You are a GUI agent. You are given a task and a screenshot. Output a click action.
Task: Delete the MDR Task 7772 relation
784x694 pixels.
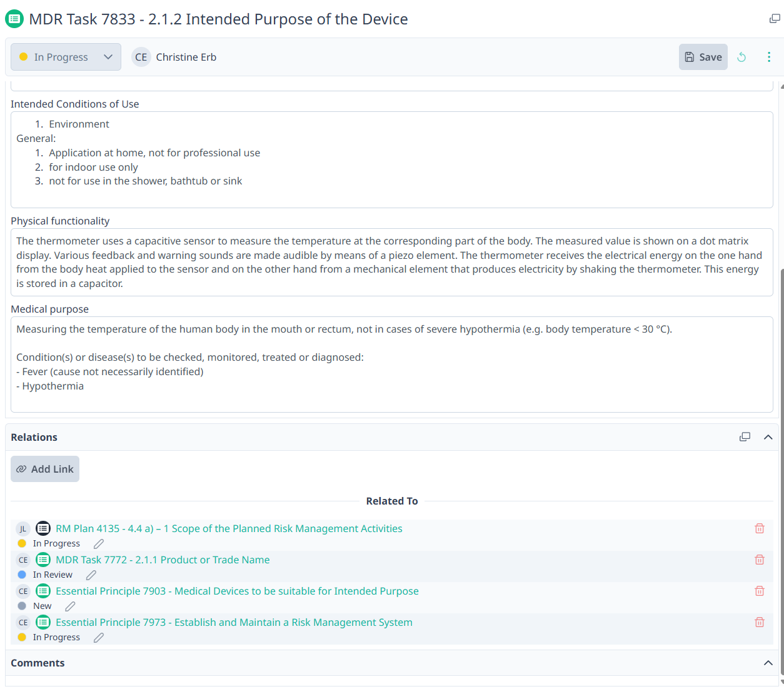point(760,560)
